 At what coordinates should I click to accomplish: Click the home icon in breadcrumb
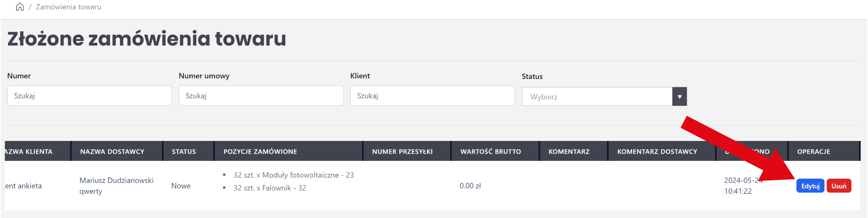click(x=19, y=7)
